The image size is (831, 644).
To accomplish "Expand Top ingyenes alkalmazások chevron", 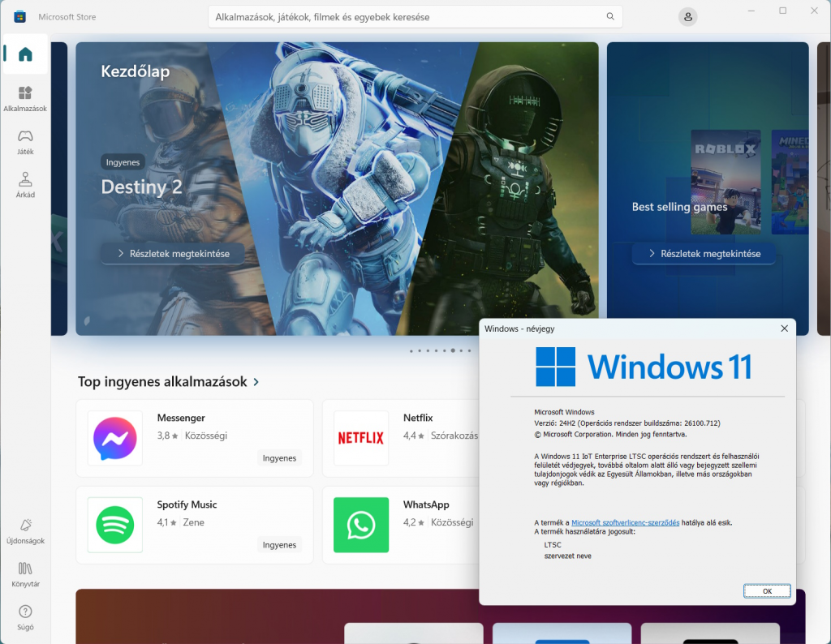I will (256, 382).
